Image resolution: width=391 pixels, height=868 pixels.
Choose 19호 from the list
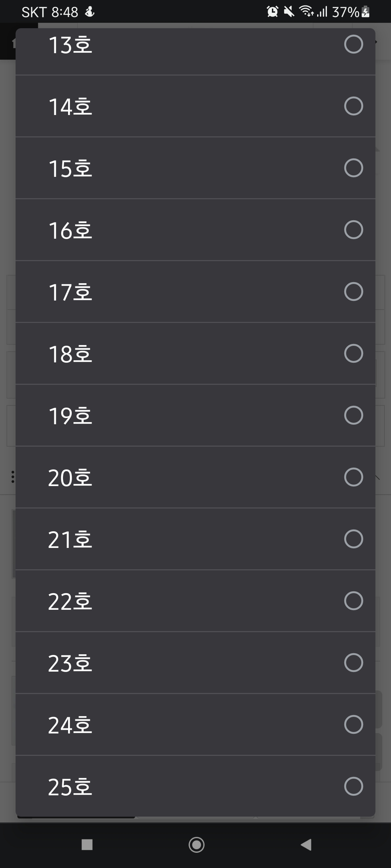click(x=195, y=416)
